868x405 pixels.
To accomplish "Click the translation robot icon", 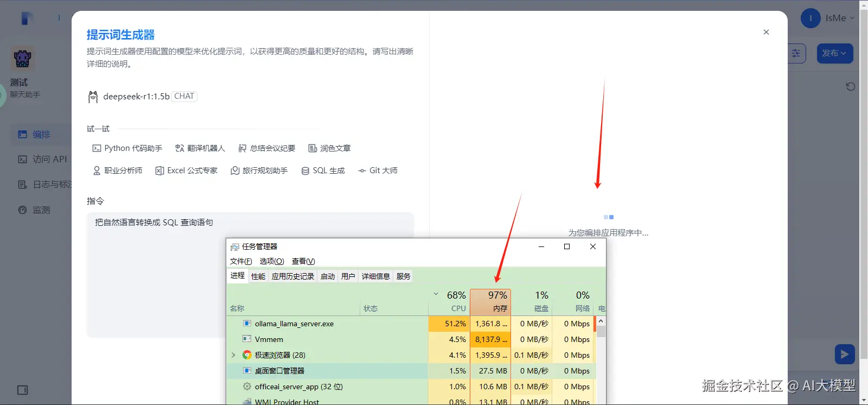I will [x=180, y=148].
